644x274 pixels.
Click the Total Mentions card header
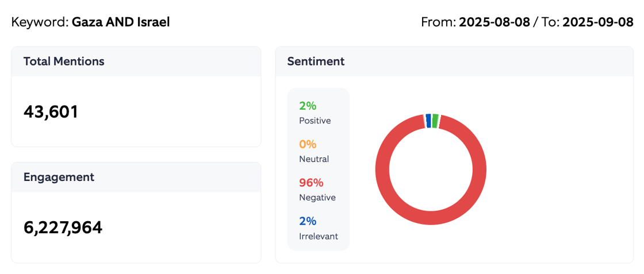(x=64, y=61)
